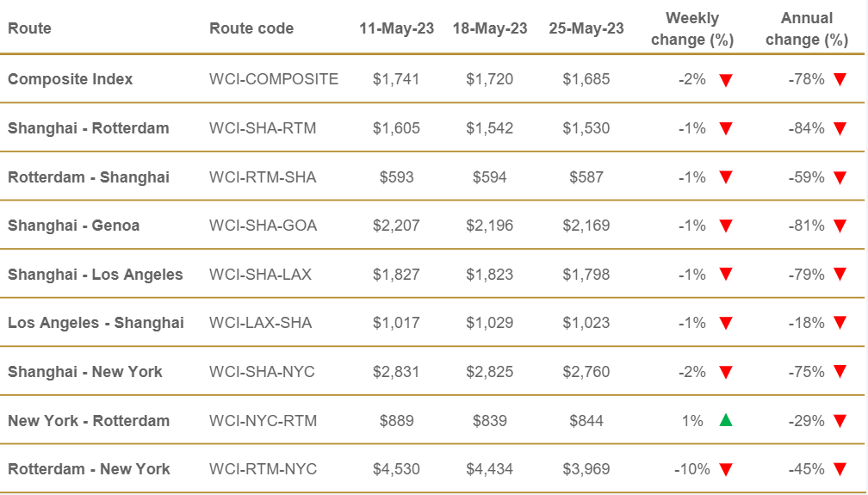The image size is (868, 495).
Task: Click Shanghai - Rotterdam annual change red arrow
Action: tap(840, 129)
